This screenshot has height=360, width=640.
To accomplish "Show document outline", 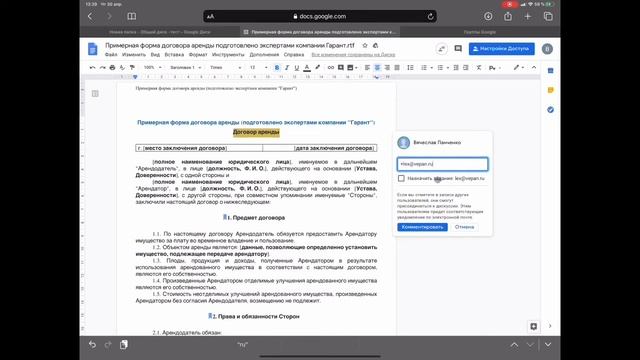I will click(x=95, y=93).
